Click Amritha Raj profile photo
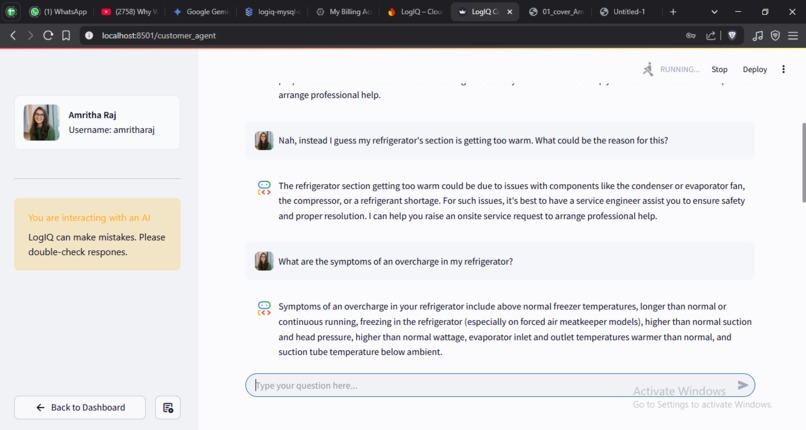The image size is (806, 430). click(x=42, y=122)
